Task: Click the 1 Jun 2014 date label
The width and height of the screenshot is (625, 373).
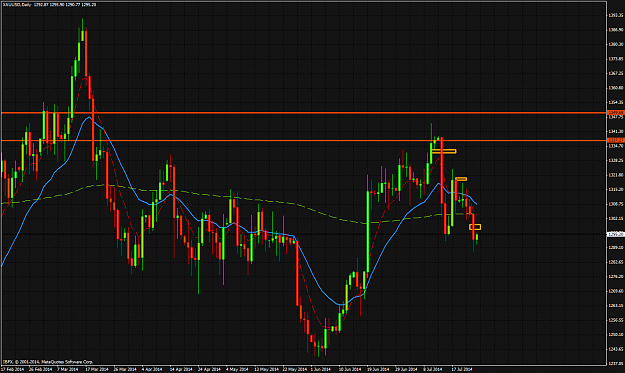Action: [x=321, y=369]
